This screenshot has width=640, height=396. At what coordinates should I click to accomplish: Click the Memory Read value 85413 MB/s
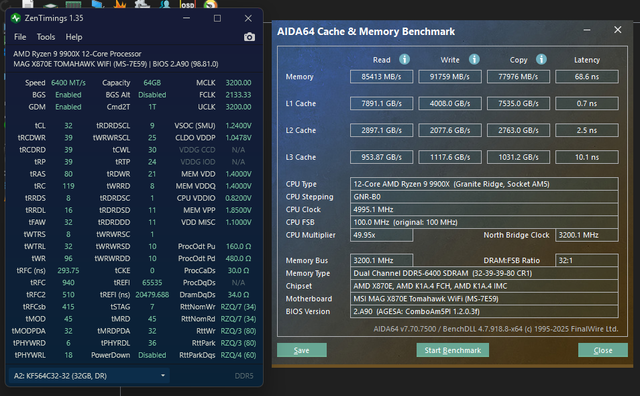tap(381, 77)
